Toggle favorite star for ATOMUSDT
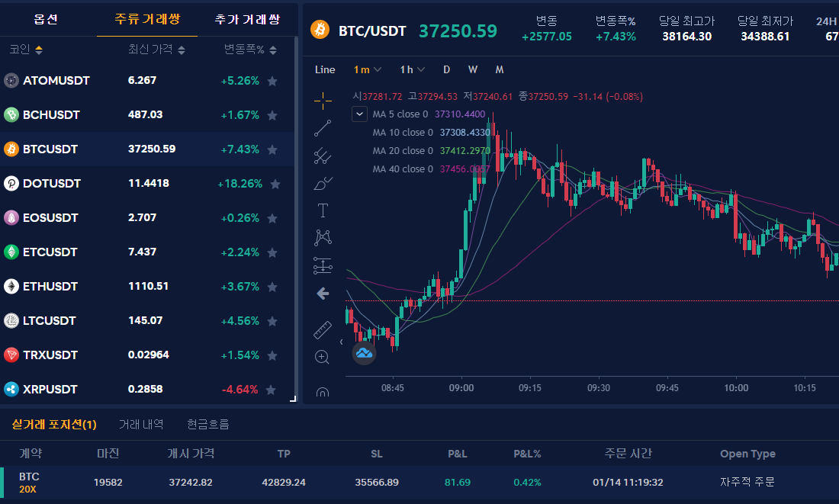The image size is (839, 504). pyautogui.click(x=272, y=81)
